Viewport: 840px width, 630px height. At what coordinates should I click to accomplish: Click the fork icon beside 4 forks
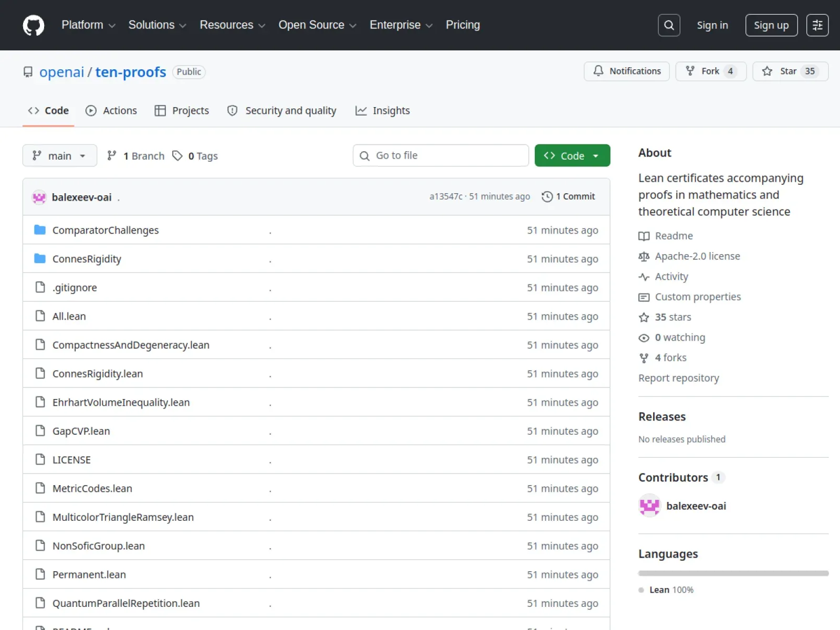click(644, 358)
